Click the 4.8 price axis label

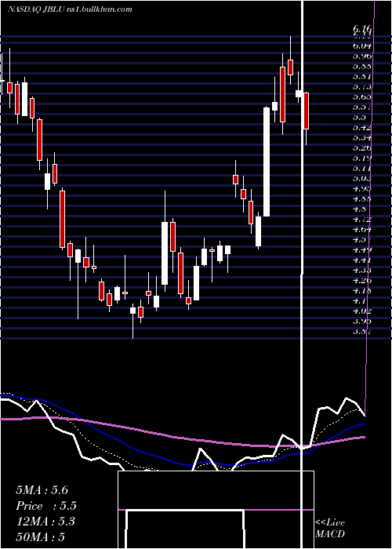[360, 209]
